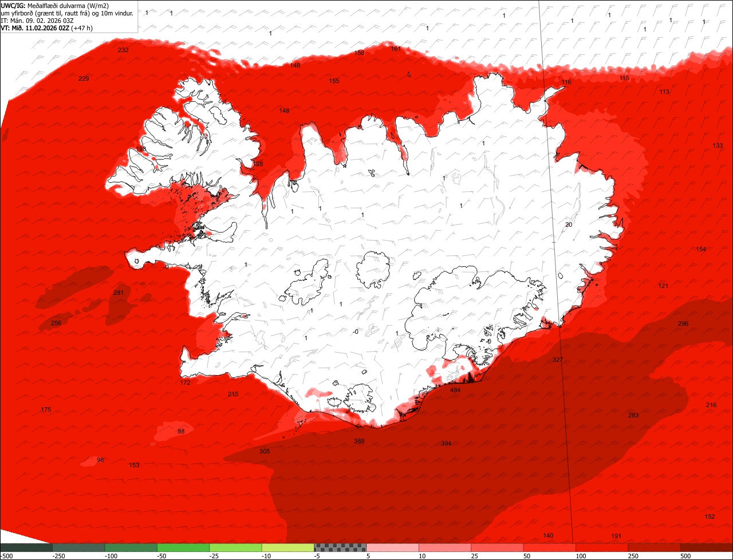The image size is (733, 560).
Task: Click the title line 'UWC/IG: Meðalflæði dulvarma (W/m2)'
Action: click(x=55, y=5)
